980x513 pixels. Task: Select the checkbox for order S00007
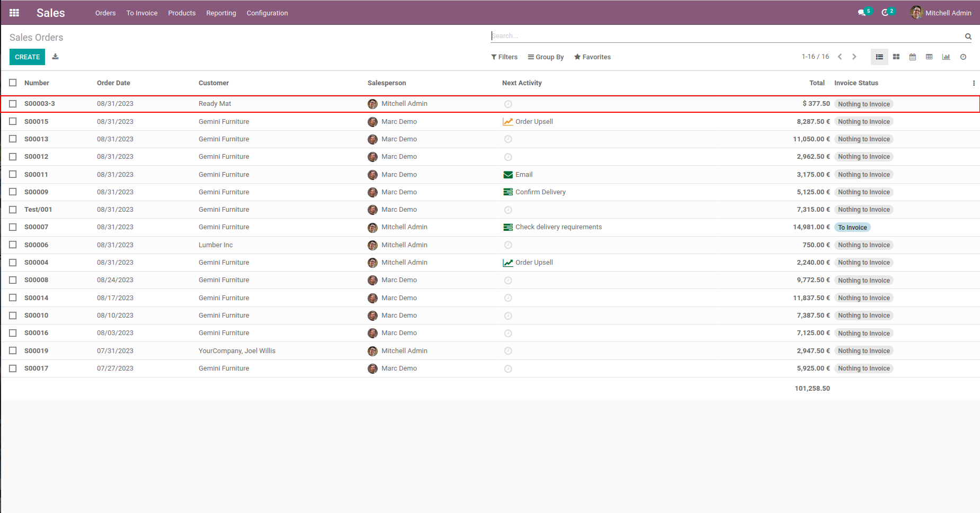pos(13,227)
